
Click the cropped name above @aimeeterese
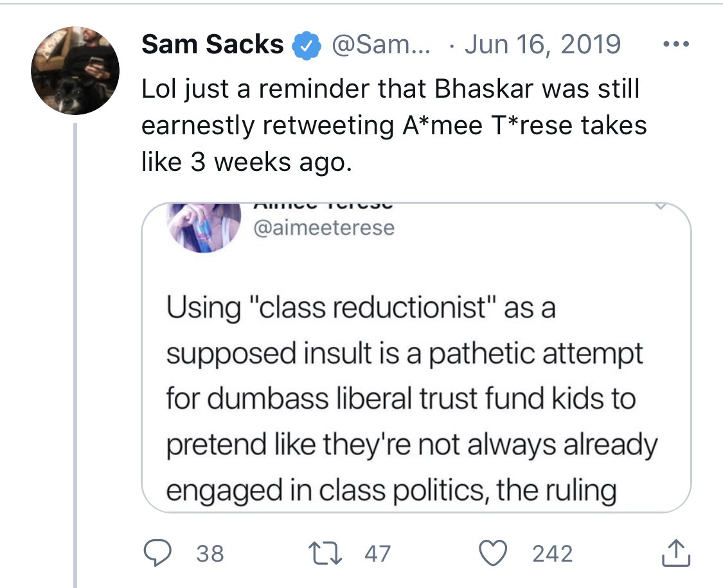point(323,206)
